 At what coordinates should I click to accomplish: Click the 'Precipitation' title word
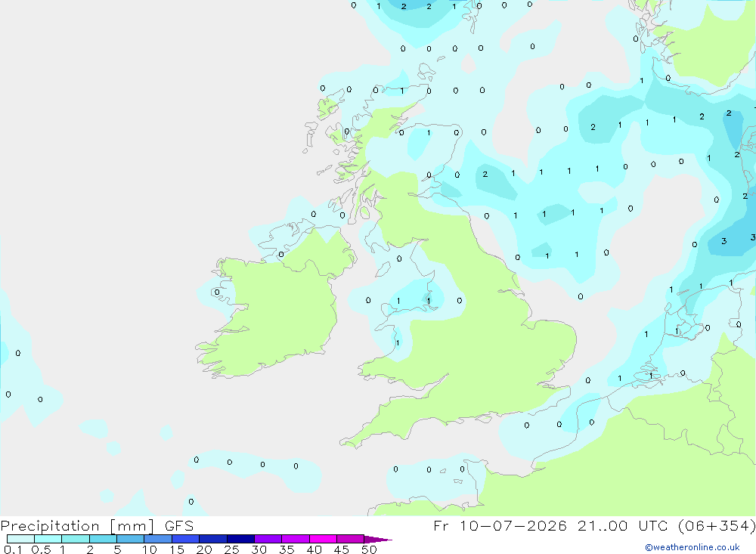[x=50, y=526]
